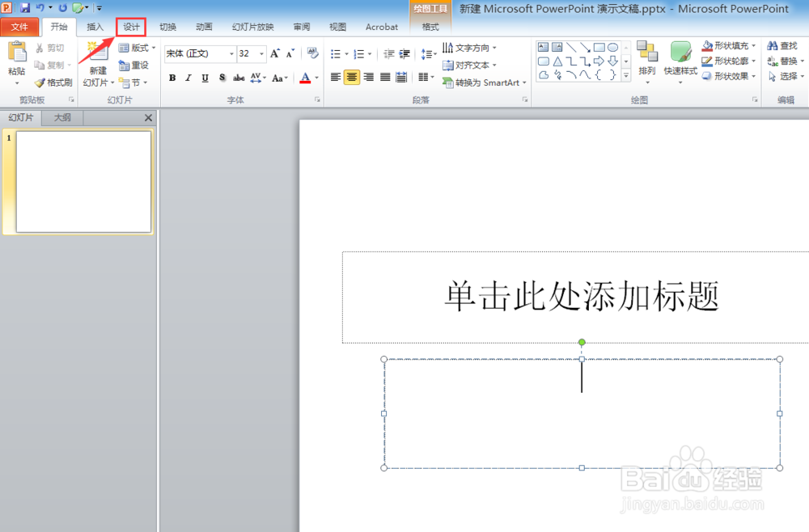Image resolution: width=809 pixels, height=532 pixels.
Task: Click the line spacing icon
Action: click(x=426, y=54)
